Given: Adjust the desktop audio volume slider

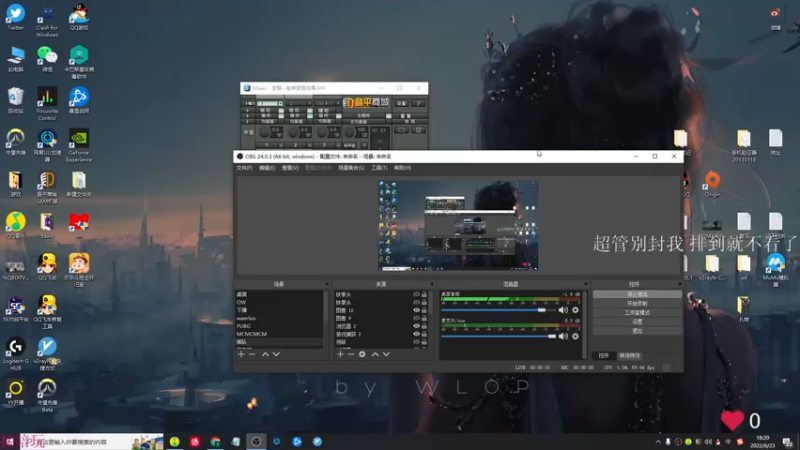Looking at the screenshot, I should click(498, 310).
